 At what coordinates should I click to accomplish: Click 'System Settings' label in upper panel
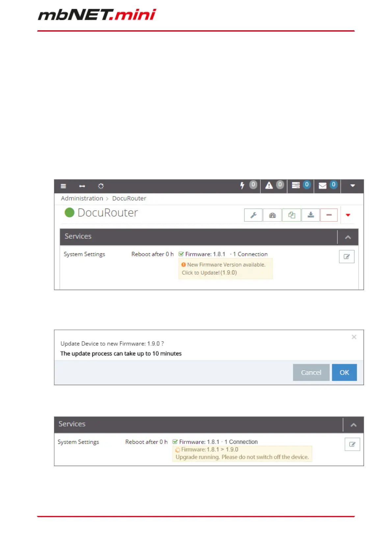[x=84, y=254]
